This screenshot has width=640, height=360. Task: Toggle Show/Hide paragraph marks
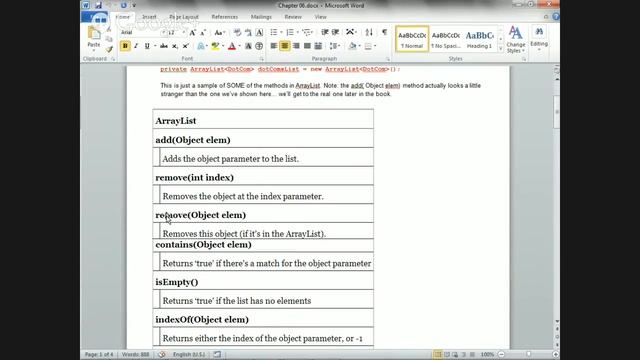click(x=384, y=32)
